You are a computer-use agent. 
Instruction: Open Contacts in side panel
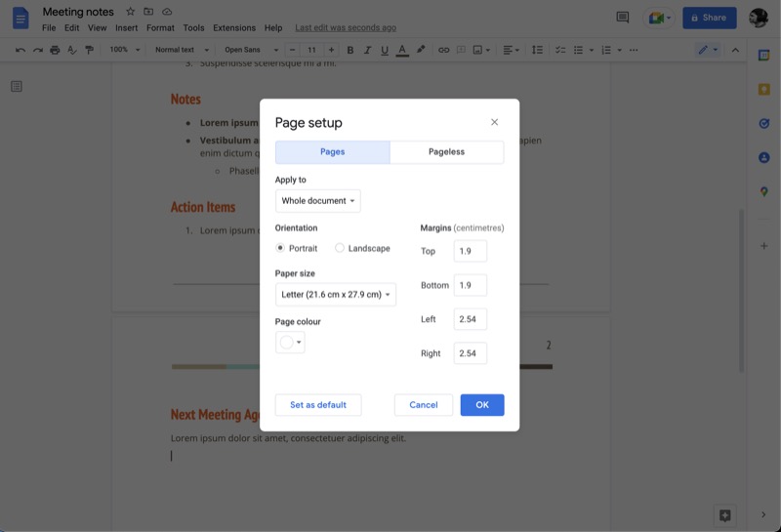[764, 158]
